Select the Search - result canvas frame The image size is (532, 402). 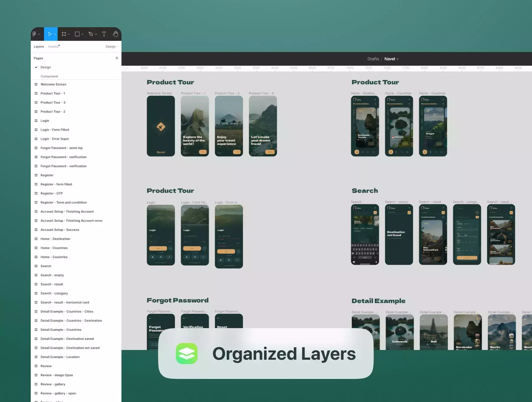point(433,235)
